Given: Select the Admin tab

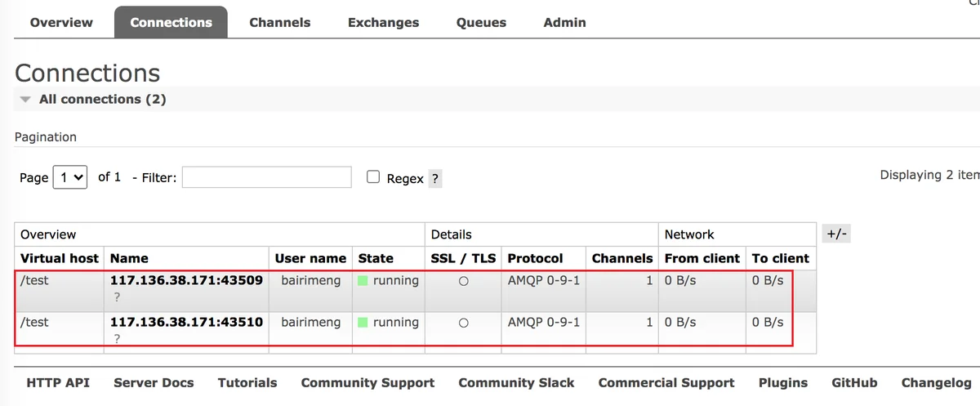Looking at the screenshot, I should click(564, 22).
